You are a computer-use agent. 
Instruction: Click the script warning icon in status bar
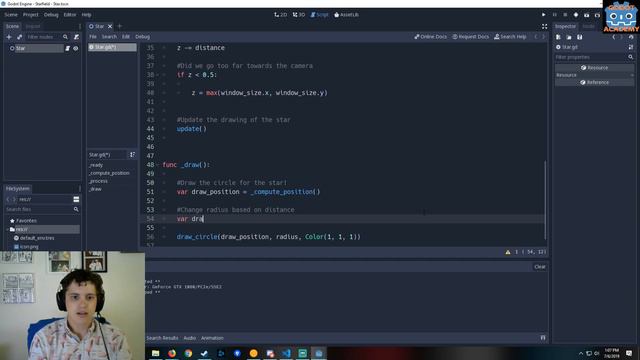coord(508,252)
